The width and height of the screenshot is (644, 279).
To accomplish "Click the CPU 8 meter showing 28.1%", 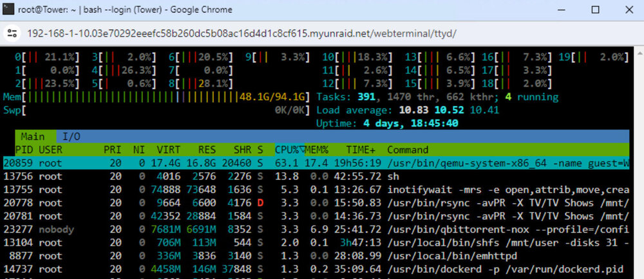I will click(x=201, y=84).
